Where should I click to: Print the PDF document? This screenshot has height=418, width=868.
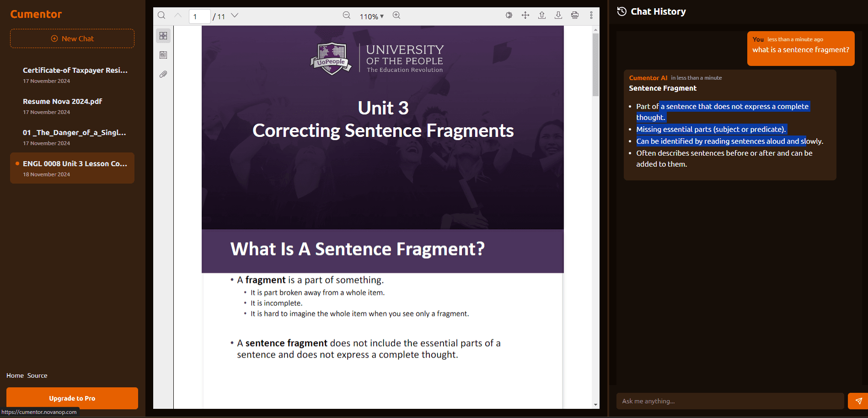pyautogui.click(x=575, y=16)
